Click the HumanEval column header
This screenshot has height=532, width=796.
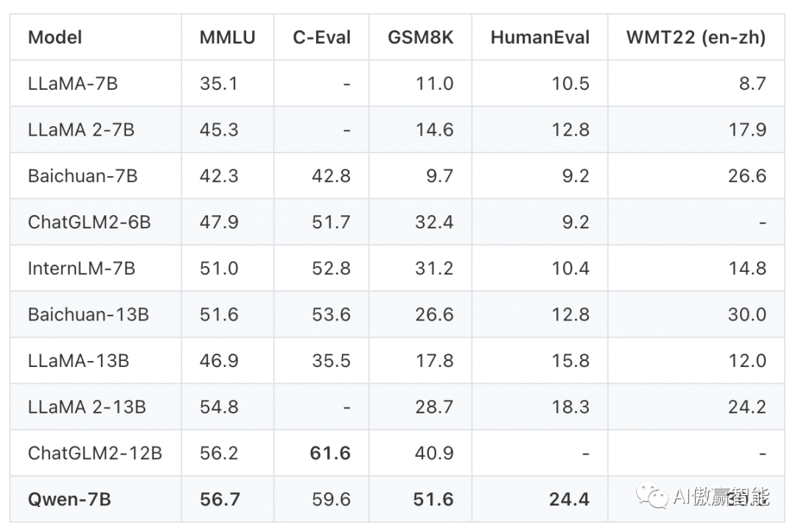pos(540,38)
